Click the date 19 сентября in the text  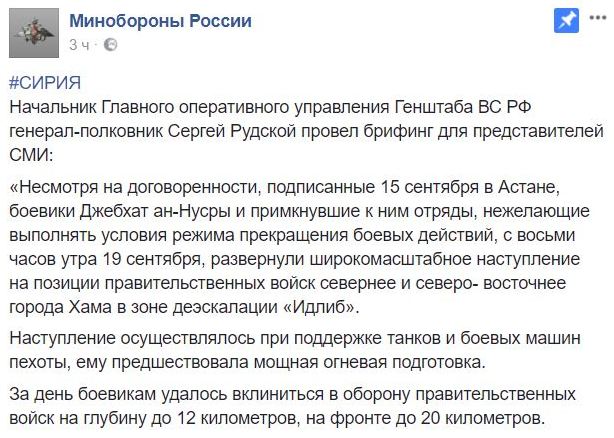[150, 259]
